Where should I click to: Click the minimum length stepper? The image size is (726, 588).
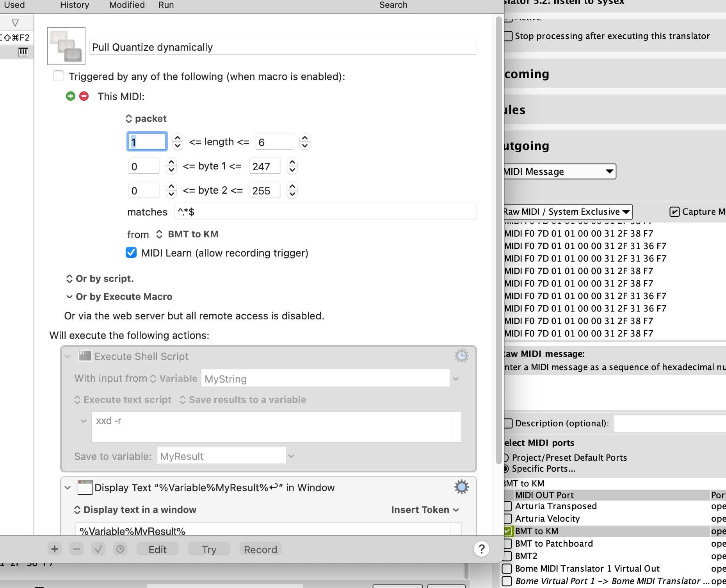(178, 142)
